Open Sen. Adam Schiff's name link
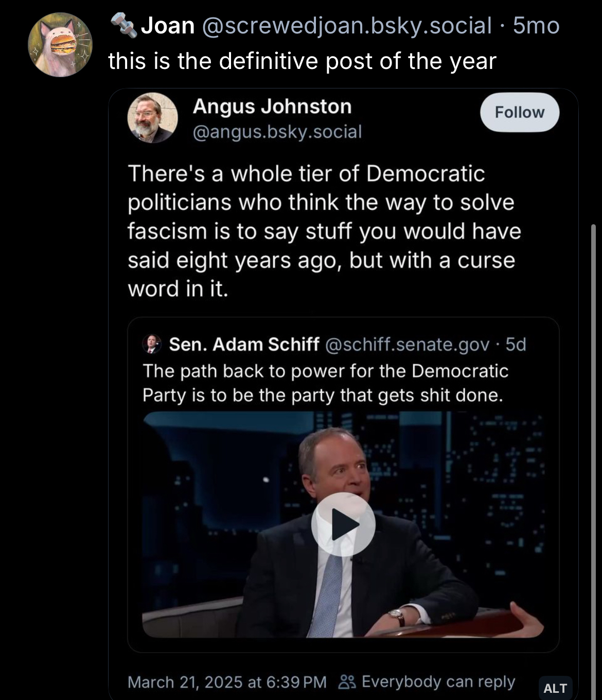Viewport: 602px width, 700px height. tap(244, 344)
